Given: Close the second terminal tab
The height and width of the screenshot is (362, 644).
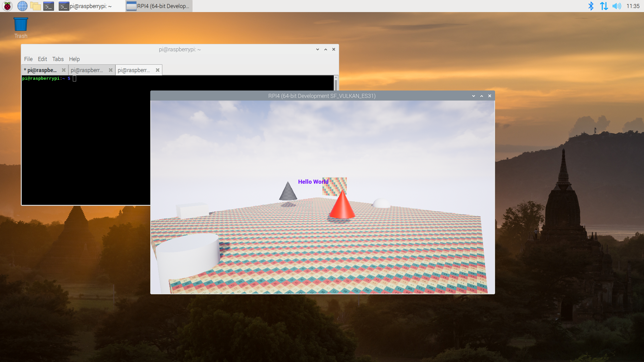Looking at the screenshot, I should coord(111,70).
